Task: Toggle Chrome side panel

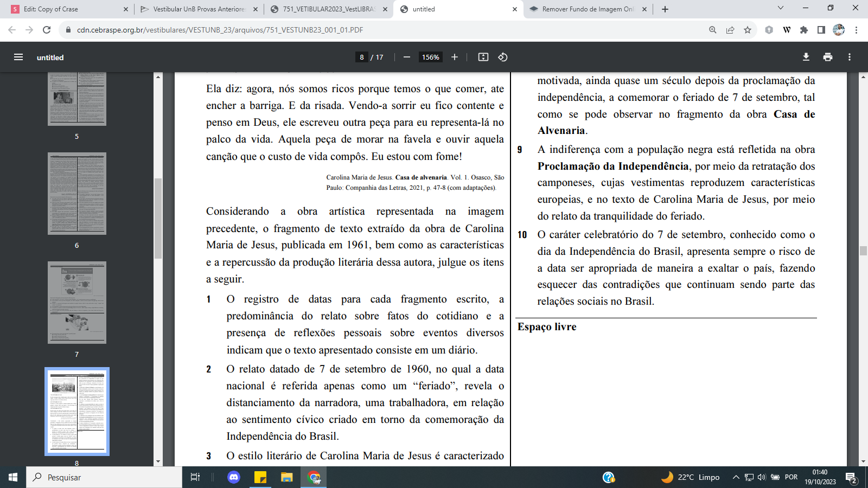Action: 821,30
